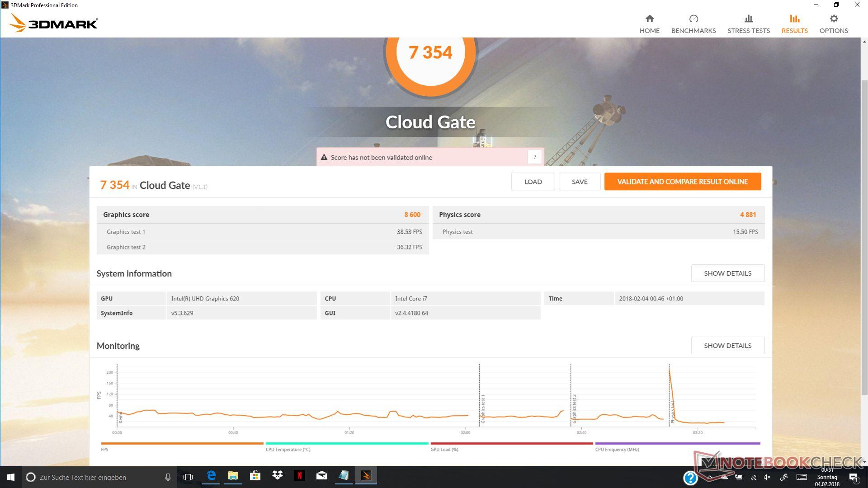
Task: Open Stress Tests chart icon
Action: tap(748, 19)
